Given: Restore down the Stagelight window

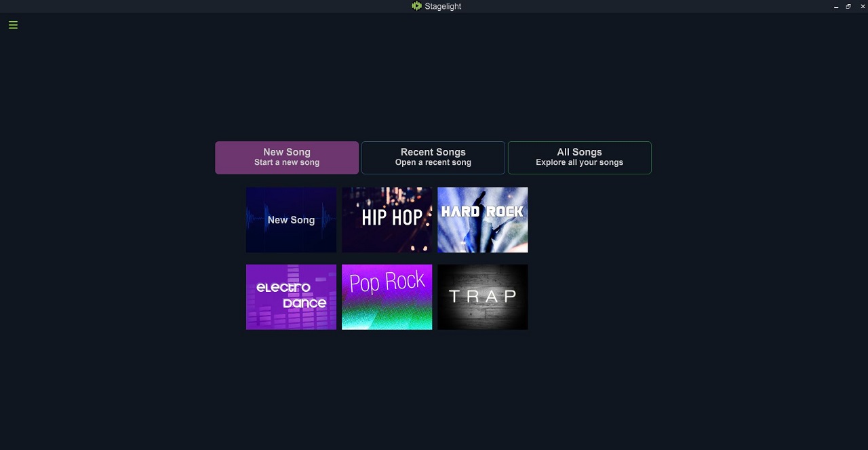Looking at the screenshot, I should [848, 6].
